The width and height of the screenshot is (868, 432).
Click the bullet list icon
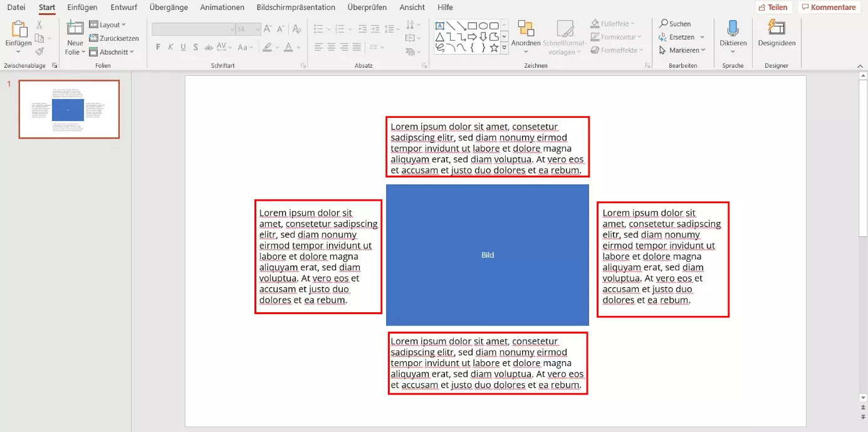click(318, 29)
